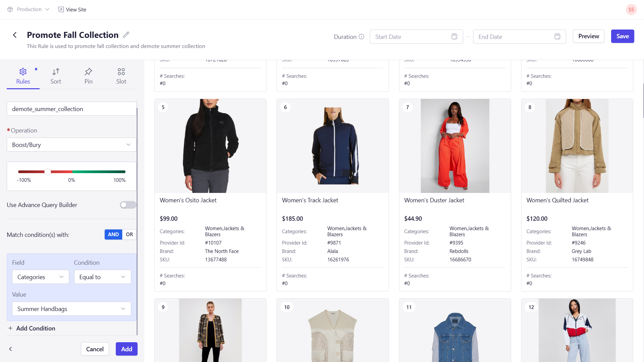Open the Categories field dropdown
The width and height of the screenshot is (644, 362).
(41, 277)
